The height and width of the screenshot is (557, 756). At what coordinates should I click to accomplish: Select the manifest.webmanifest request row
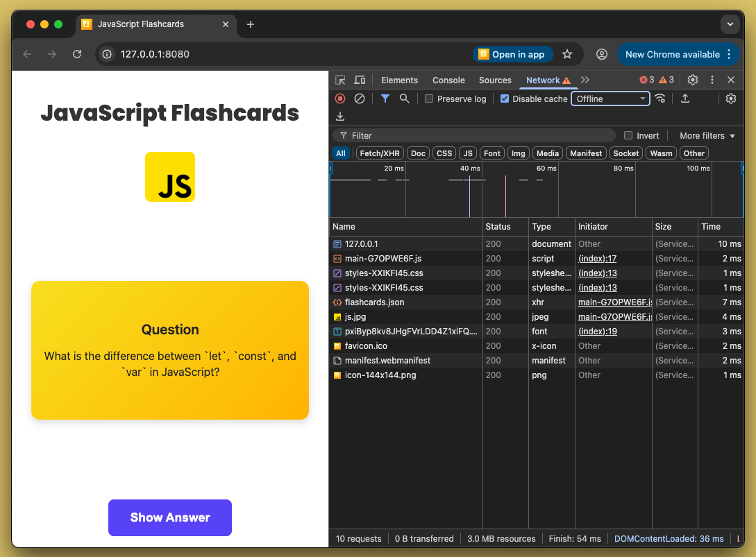537,361
